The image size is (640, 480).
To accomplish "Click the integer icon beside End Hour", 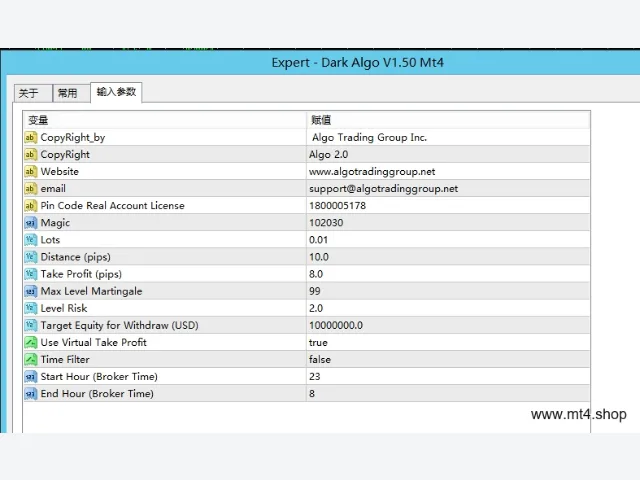I will (31, 394).
